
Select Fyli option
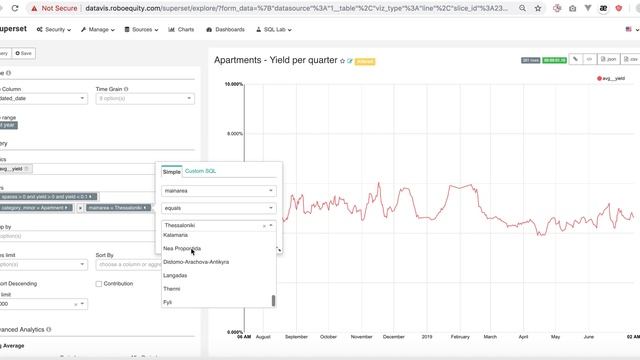pyautogui.click(x=219, y=302)
